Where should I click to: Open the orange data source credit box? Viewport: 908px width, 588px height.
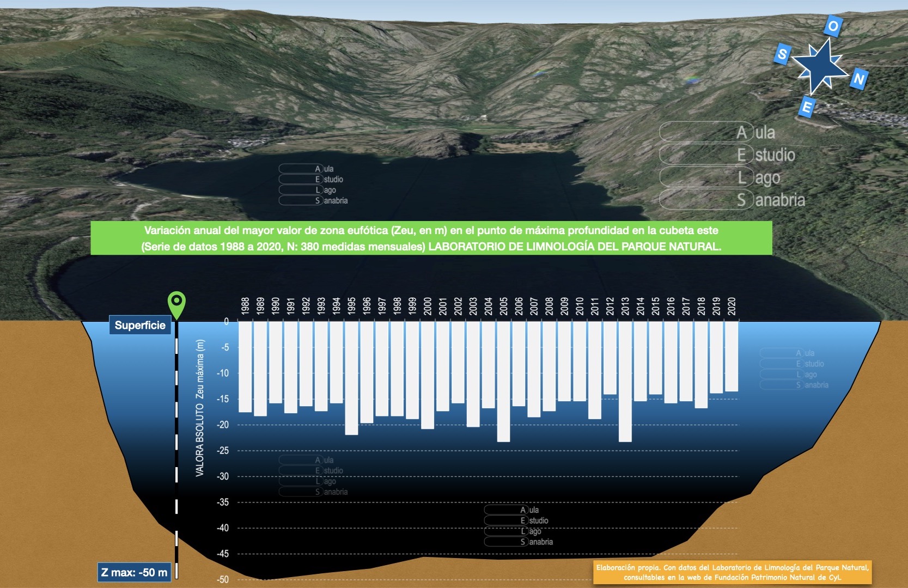(732, 572)
